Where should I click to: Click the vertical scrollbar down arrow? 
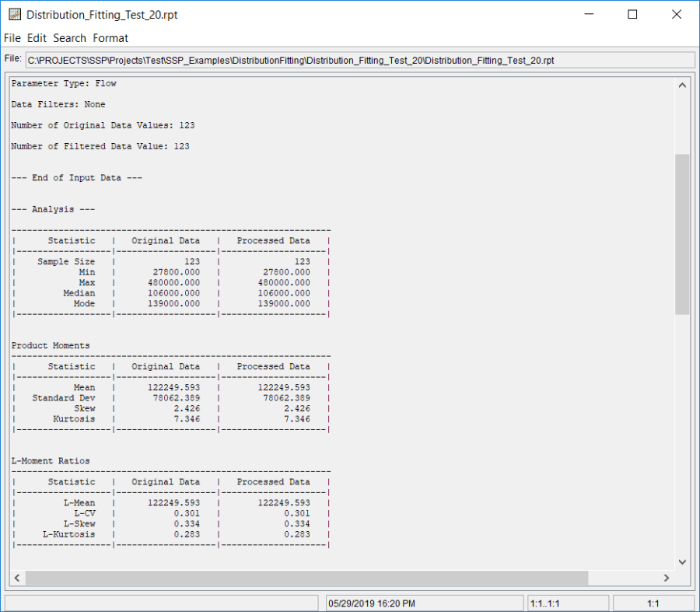click(x=682, y=562)
